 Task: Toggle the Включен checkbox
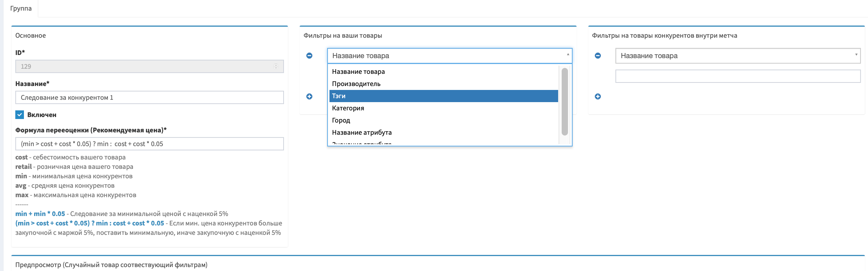pos(20,115)
